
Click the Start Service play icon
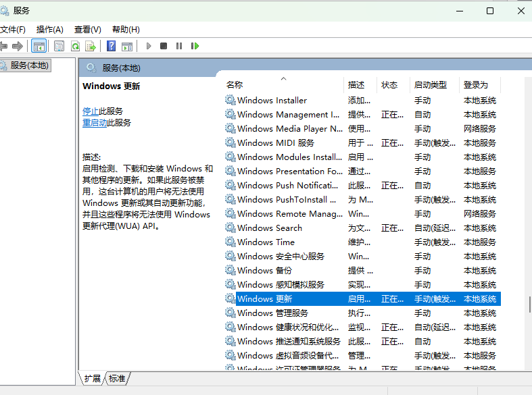[149, 46]
